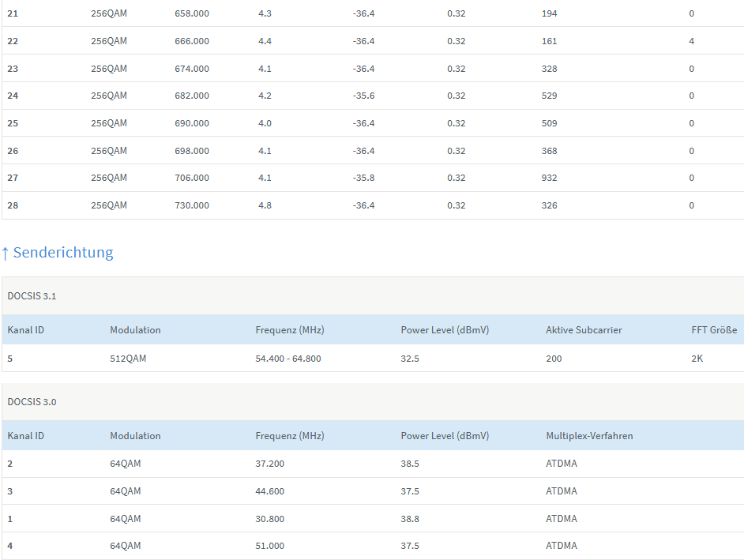744x560 pixels.
Task: Select the frequency 666.000 cell
Action: (192, 41)
